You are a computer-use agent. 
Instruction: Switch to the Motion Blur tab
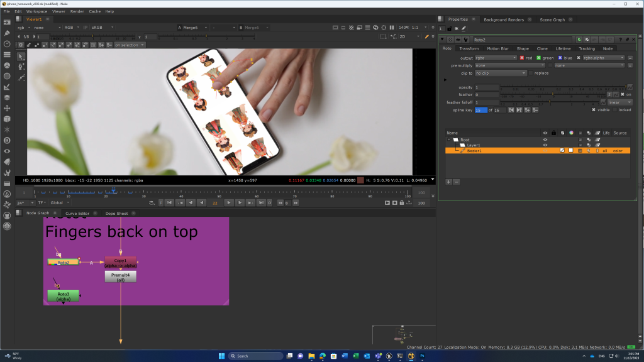498,48
